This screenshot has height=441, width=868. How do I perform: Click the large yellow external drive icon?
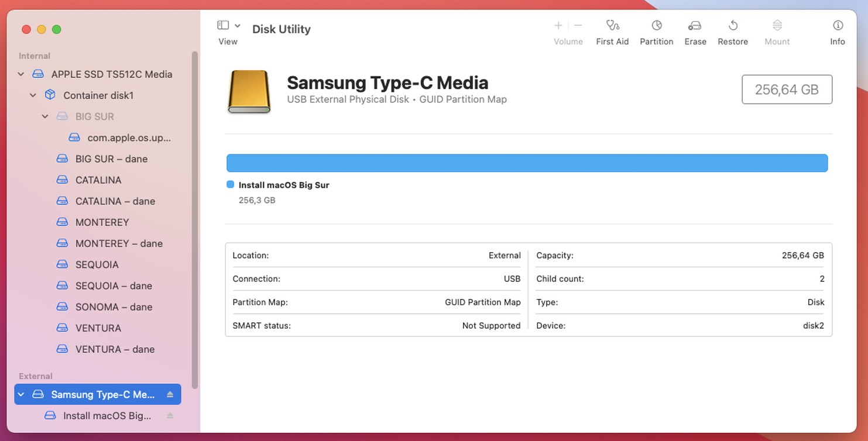pyautogui.click(x=249, y=91)
